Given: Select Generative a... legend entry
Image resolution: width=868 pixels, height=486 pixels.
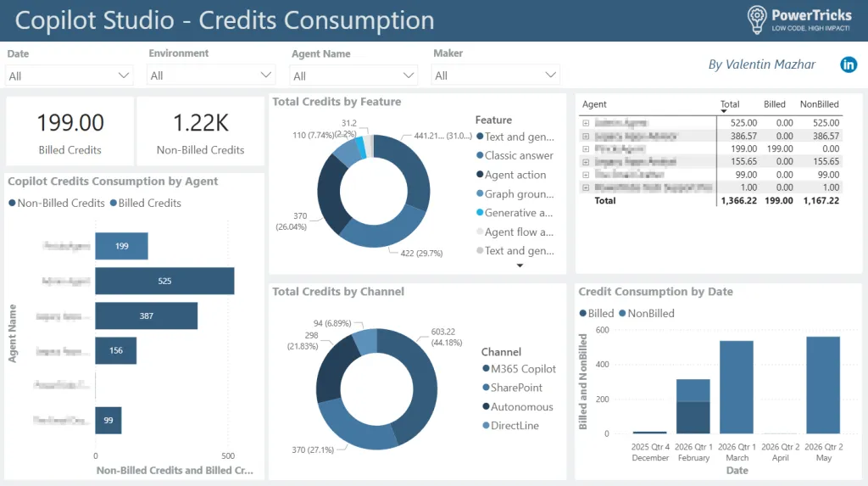Looking at the screenshot, I should [x=515, y=213].
